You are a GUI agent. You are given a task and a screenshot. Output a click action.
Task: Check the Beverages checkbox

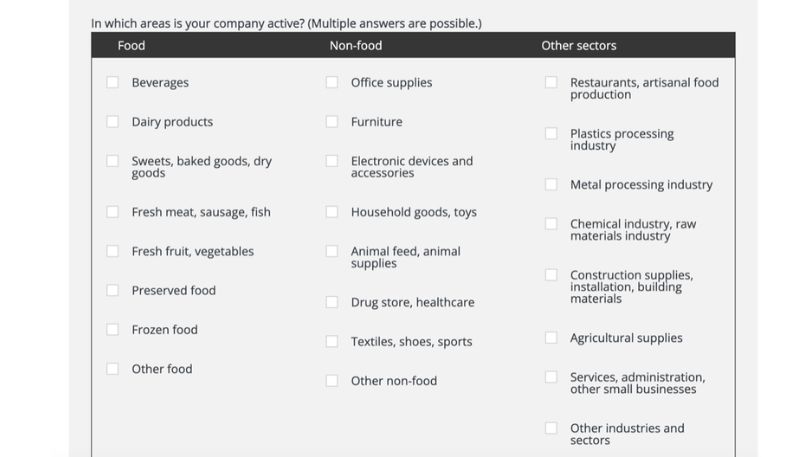(x=113, y=82)
